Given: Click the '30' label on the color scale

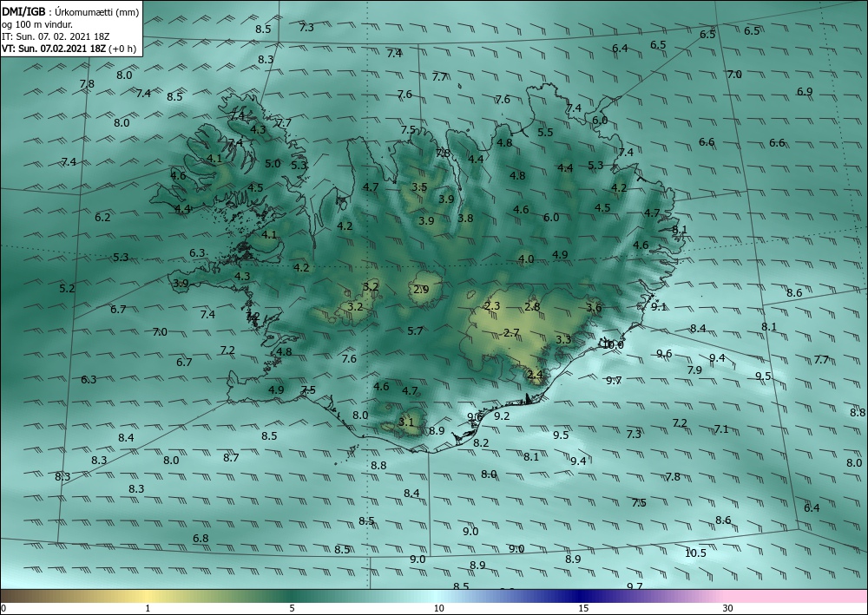Looking at the screenshot, I should click(727, 608).
